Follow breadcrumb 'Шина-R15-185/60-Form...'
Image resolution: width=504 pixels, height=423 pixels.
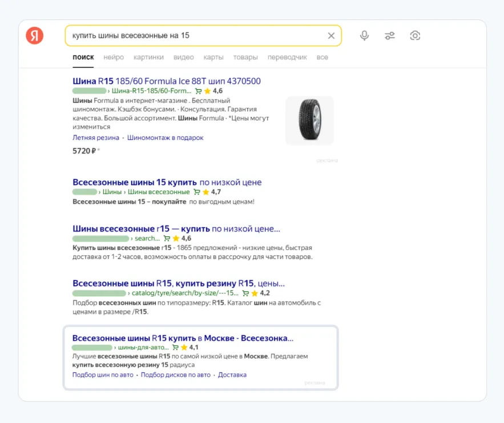[151, 91]
